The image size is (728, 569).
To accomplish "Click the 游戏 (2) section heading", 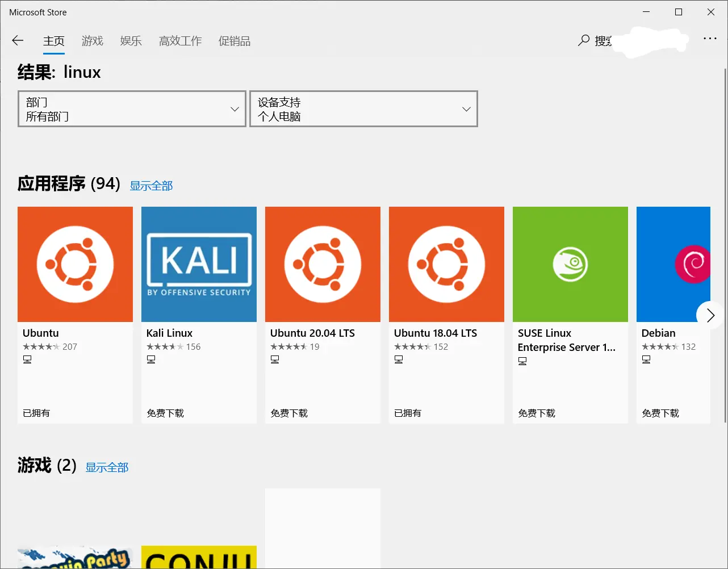I will pos(47,466).
